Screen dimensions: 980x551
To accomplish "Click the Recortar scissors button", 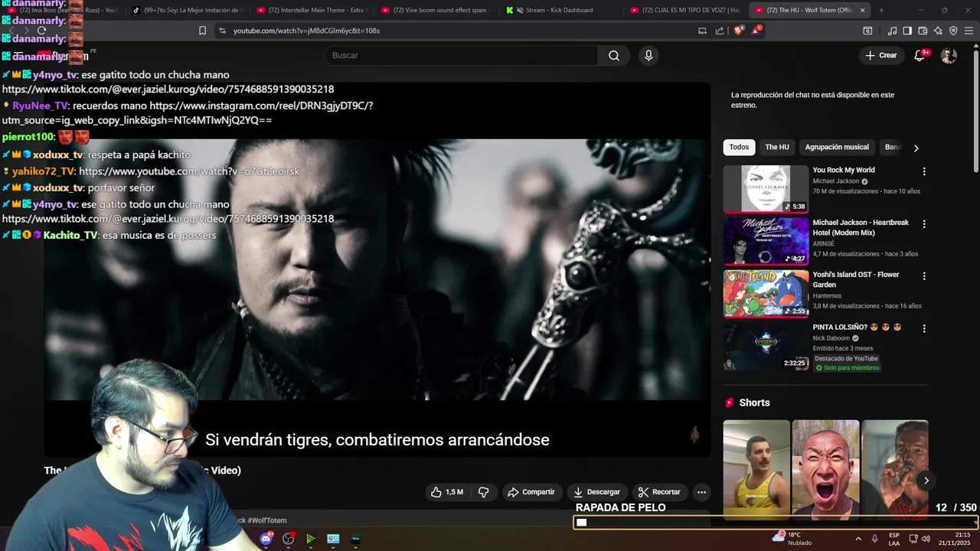I will point(659,492).
